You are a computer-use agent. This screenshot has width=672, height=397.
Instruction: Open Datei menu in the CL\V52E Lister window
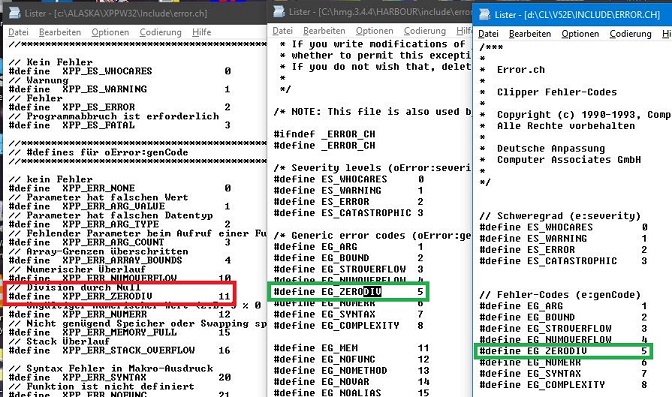click(x=488, y=34)
